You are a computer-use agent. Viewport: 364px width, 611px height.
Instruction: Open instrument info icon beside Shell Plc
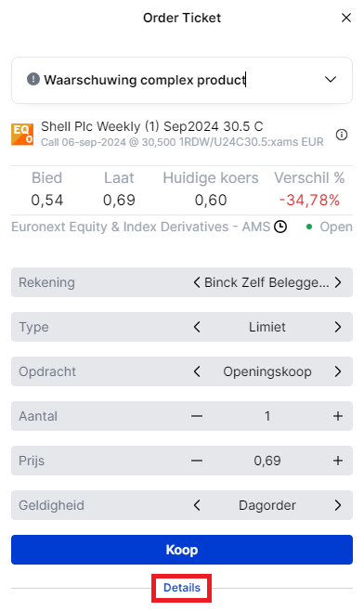pos(342,135)
